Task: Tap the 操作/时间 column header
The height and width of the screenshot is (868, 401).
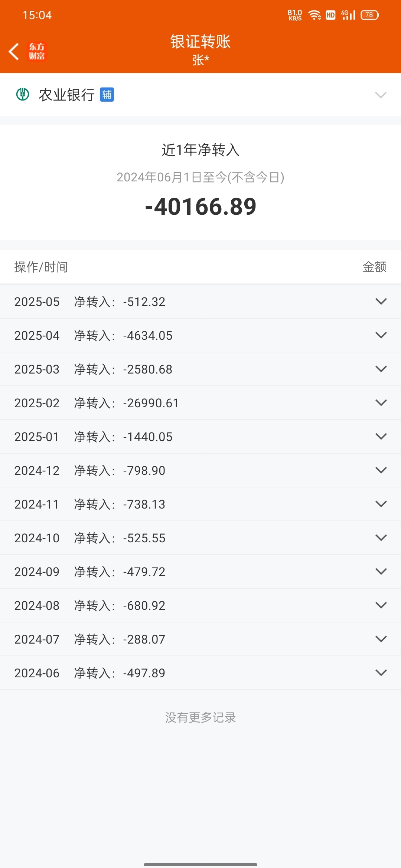Action: [41, 267]
